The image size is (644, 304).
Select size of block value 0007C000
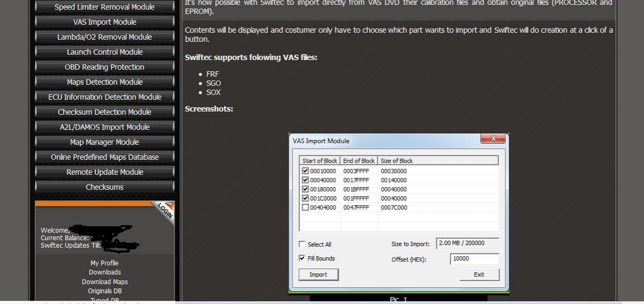pyautogui.click(x=394, y=207)
